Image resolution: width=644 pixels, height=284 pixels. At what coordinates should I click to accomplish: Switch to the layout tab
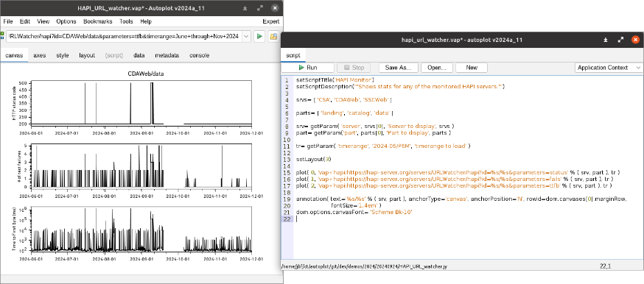pyautogui.click(x=87, y=55)
